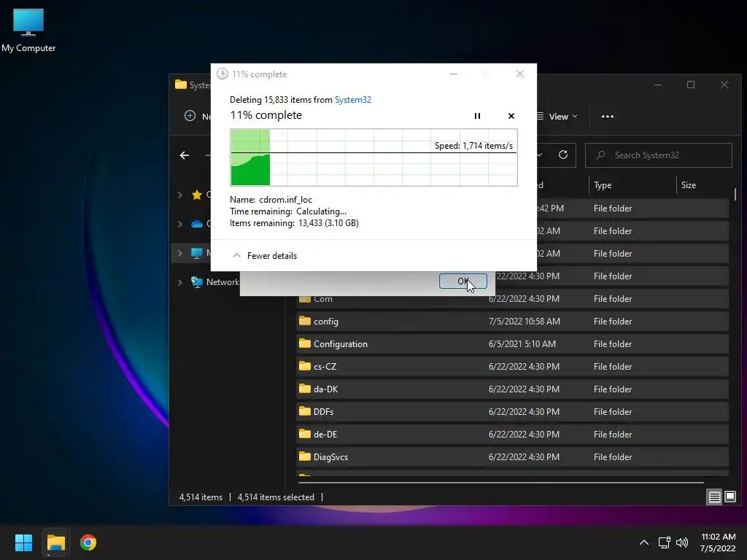Click the DiagSvcs folder icon
Viewport: 747px width, 560px height.
pos(305,456)
